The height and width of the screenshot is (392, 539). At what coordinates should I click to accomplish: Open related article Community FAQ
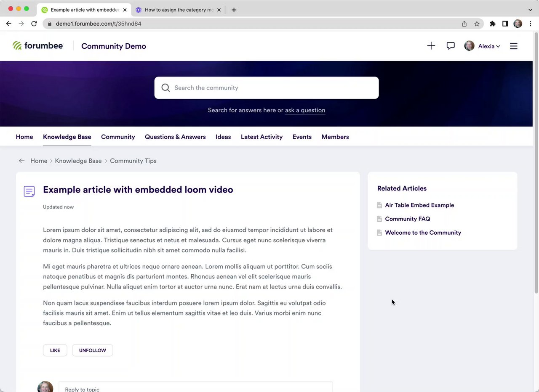pyautogui.click(x=408, y=219)
